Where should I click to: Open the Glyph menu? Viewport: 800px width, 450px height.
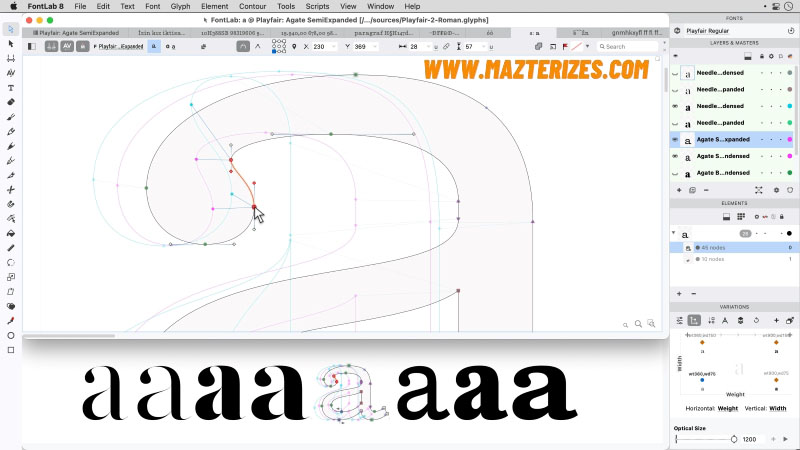click(180, 6)
